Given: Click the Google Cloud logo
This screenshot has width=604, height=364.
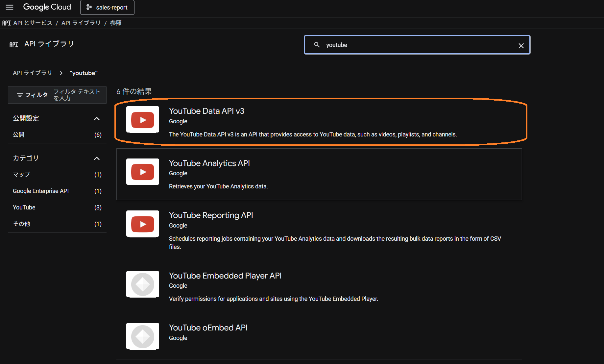Looking at the screenshot, I should [x=47, y=7].
